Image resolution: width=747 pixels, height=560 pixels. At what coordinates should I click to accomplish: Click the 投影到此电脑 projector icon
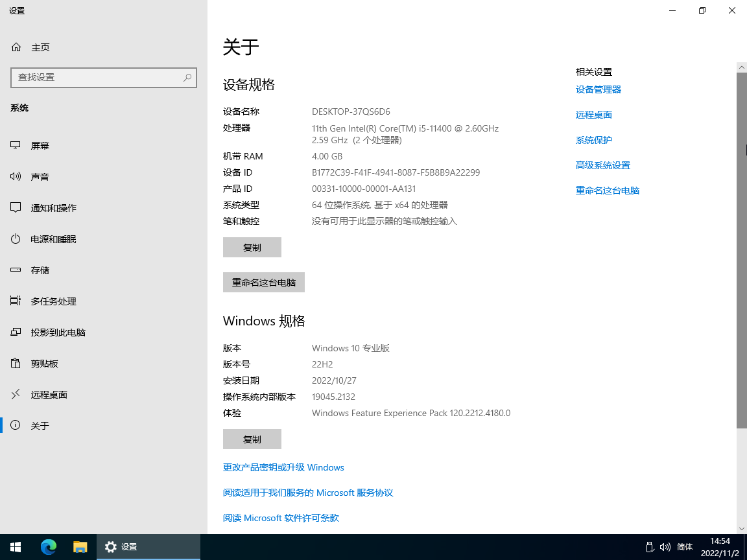16,332
